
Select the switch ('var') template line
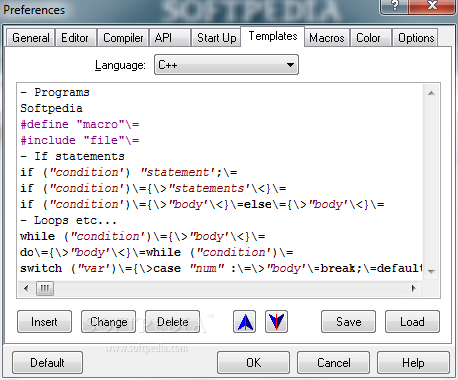tap(221, 268)
